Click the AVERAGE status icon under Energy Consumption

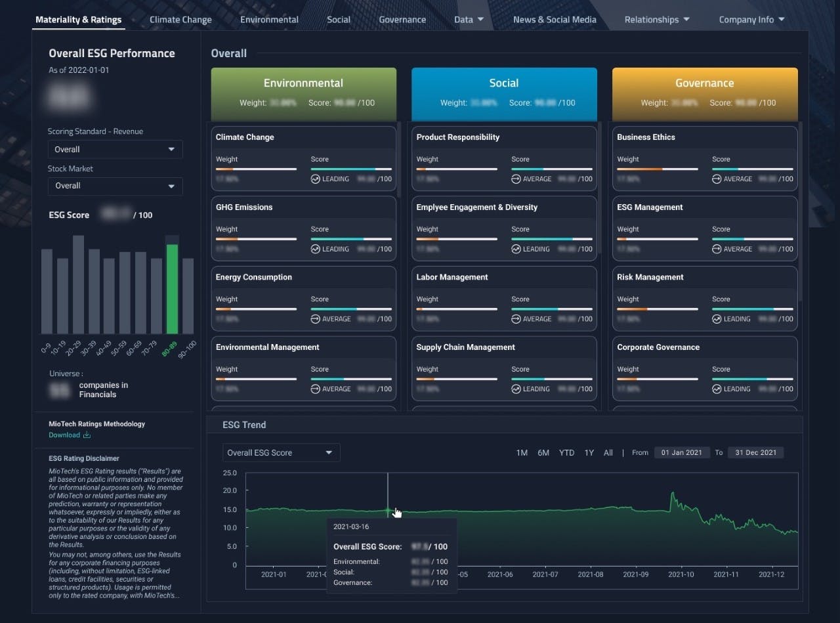click(316, 319)
